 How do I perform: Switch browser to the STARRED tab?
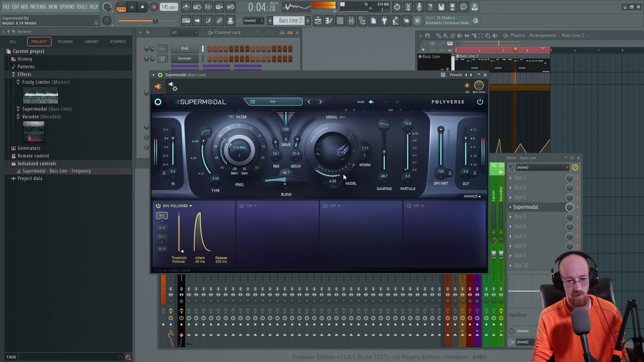tap(118, 42)
